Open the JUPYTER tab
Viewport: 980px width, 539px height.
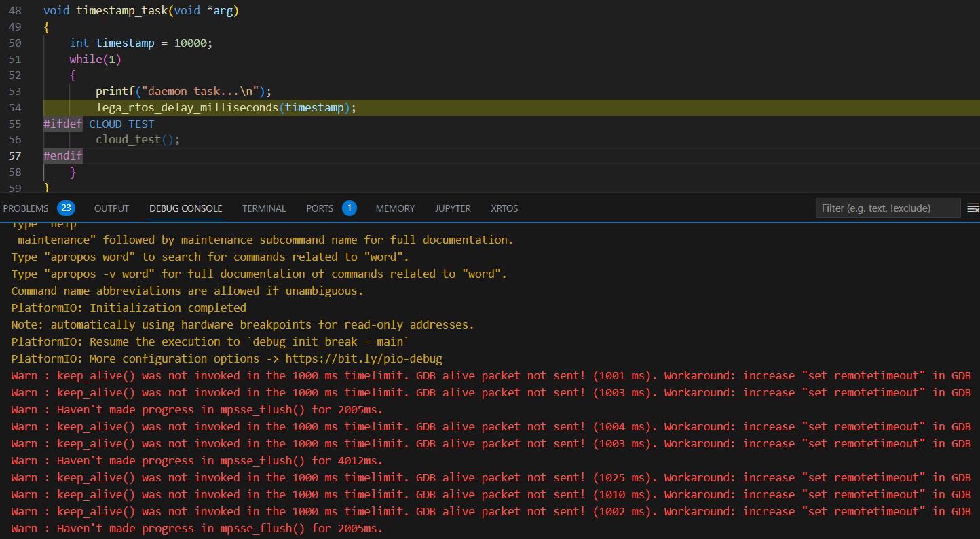(x=453, y=208)
